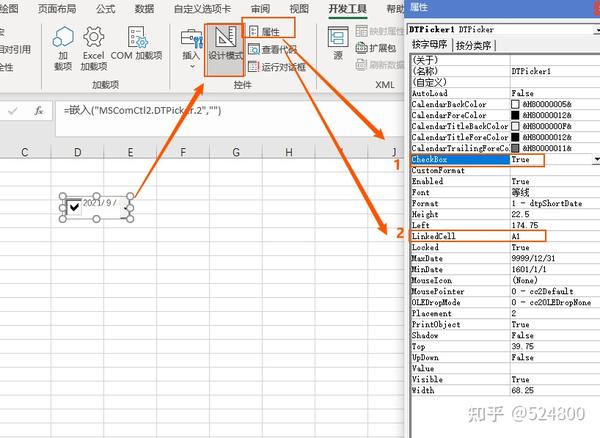Select column header G

coord(236,152)
